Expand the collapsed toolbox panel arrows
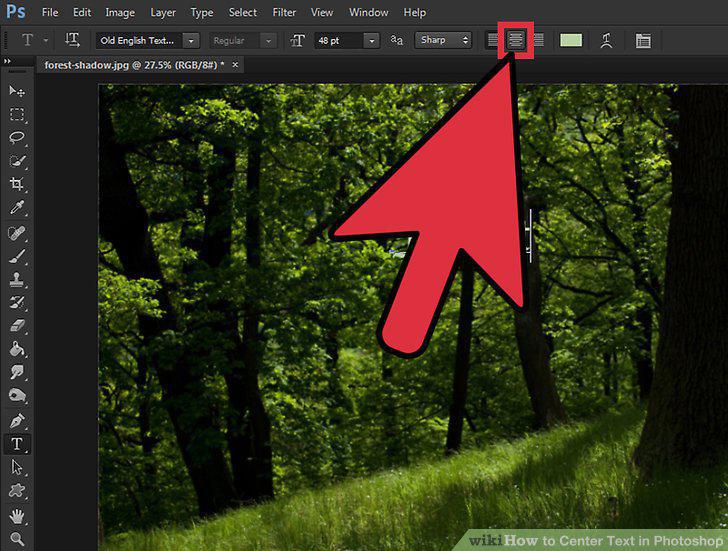This screenshot has width=728, height=551. 7,61
